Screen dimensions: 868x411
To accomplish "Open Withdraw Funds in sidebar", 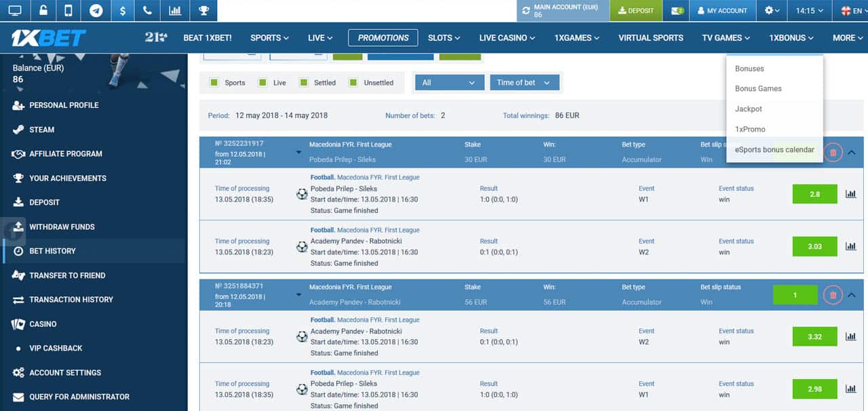I will pos(62,227).
